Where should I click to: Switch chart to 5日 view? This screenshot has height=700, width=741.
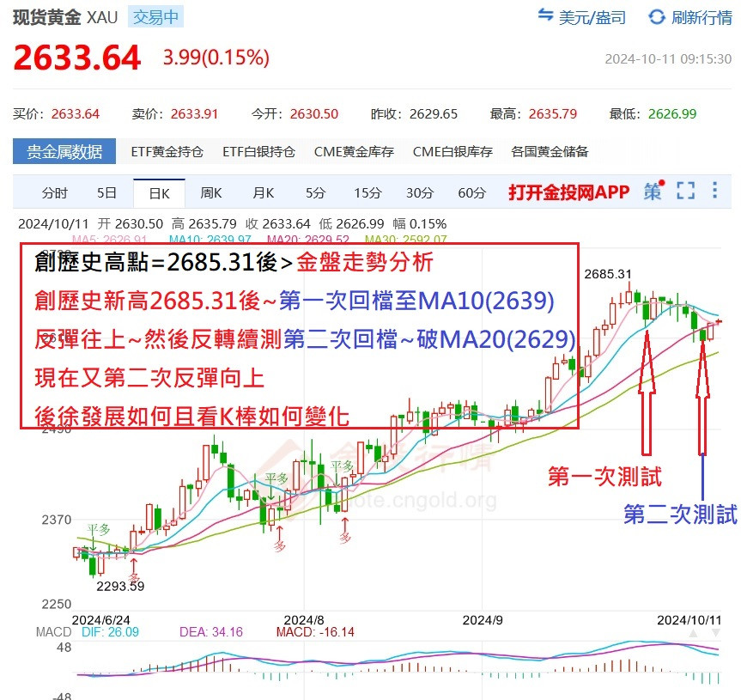[x=106, y=193]
